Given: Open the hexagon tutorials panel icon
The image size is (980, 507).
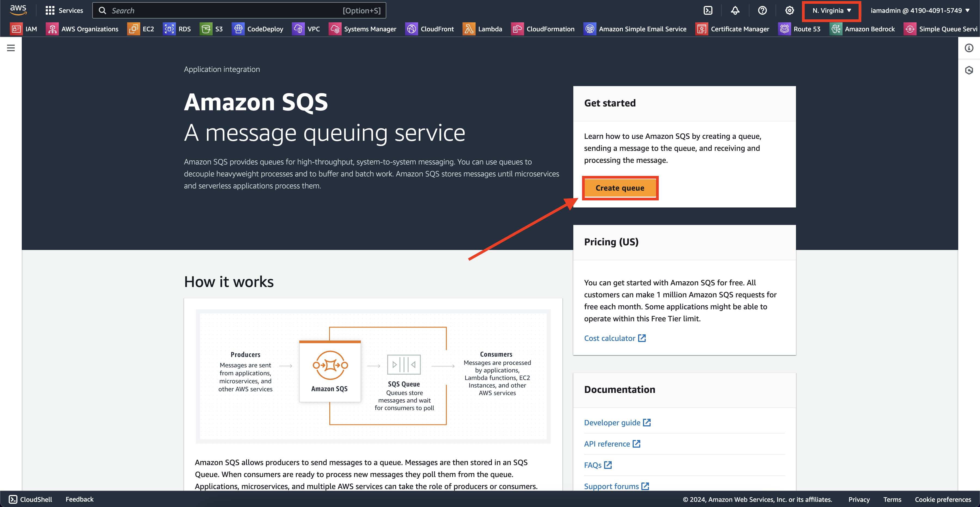Looking at the screenshot, I should point(969,71).
